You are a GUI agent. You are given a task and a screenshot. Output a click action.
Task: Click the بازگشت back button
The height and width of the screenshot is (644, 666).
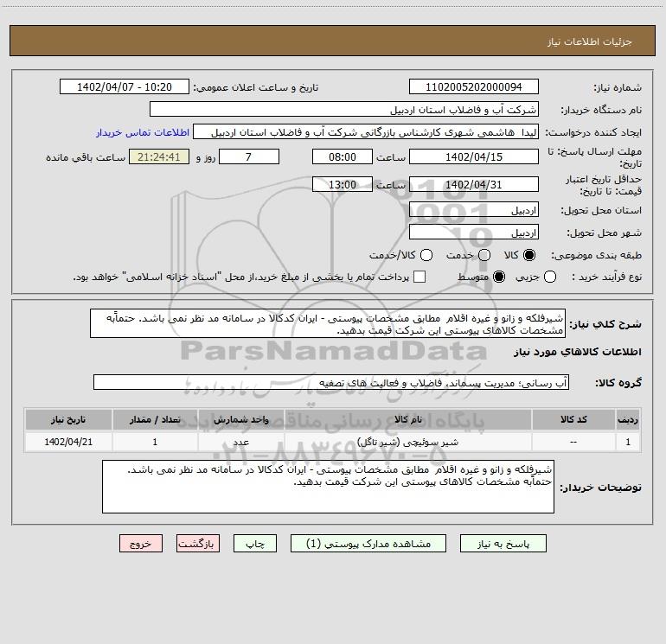(198, 544)
